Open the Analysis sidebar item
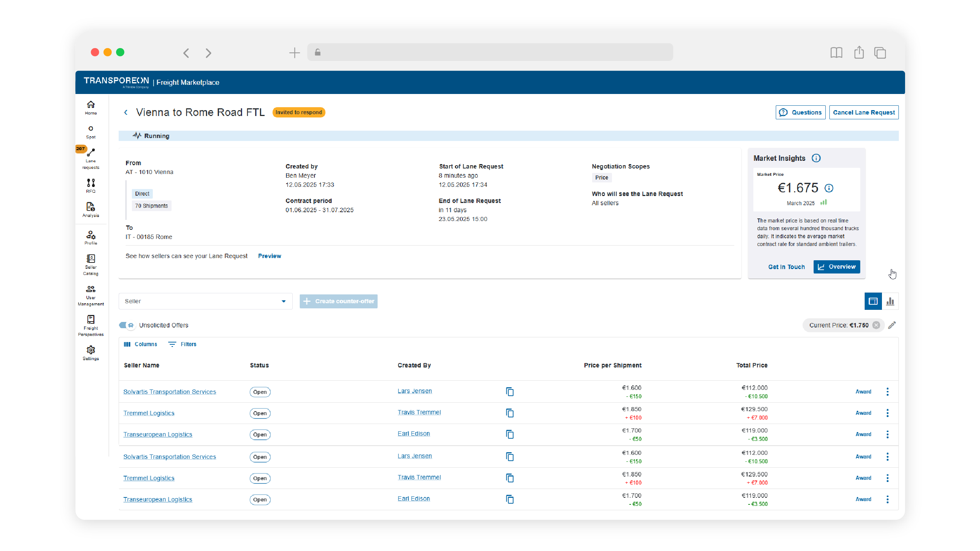The height and width of the screenshot is (551, 980). point(90,210)
